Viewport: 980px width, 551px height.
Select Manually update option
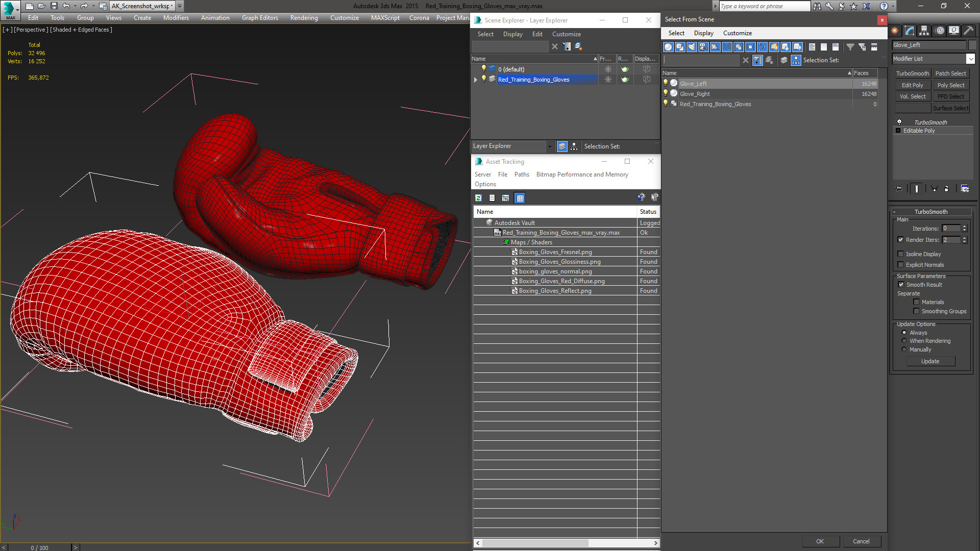pos(904,349)
